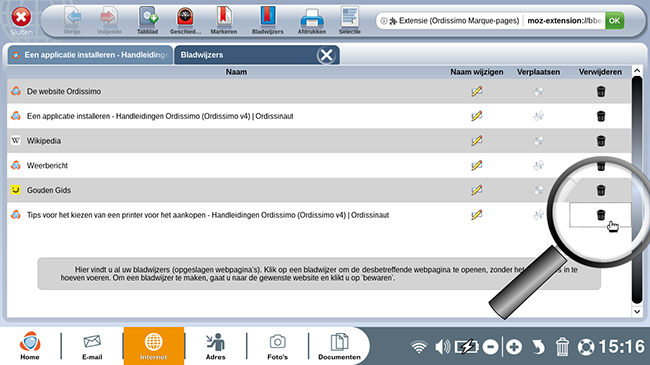Screen dimensions: 650x365
Task: Open a new Tabblad
Action: pos(148,20)
